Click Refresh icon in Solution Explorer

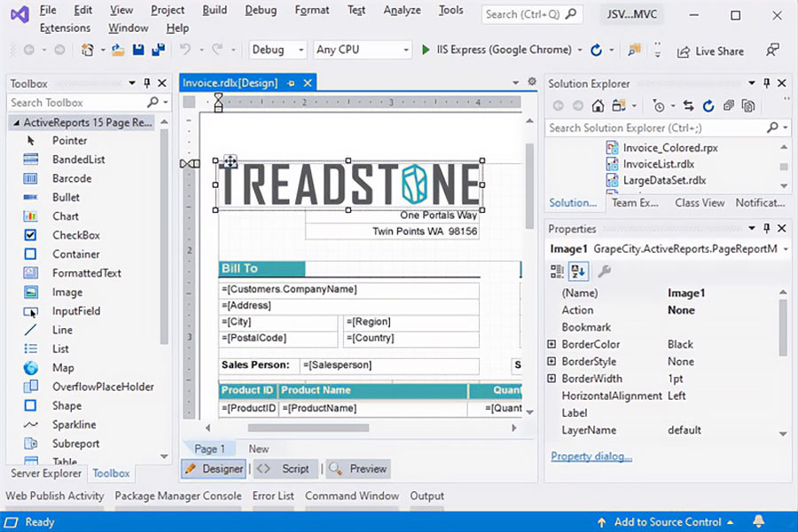[x=708, y=106]
